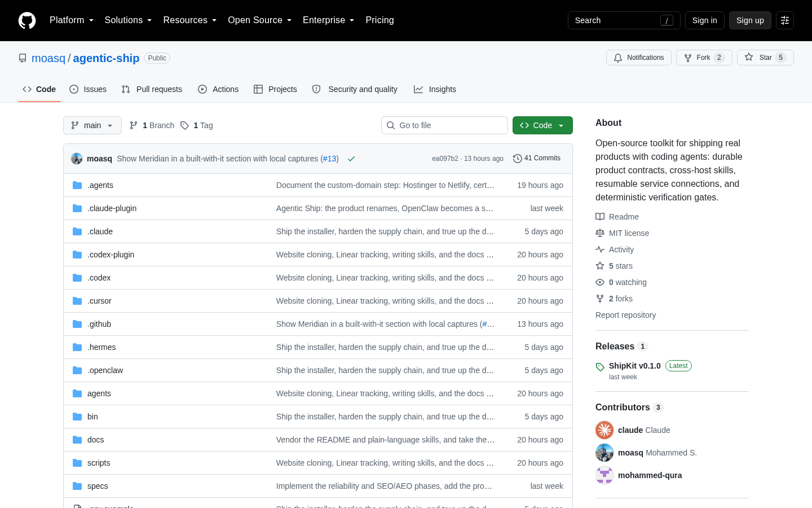Expand the Enterprise menu

(x=329, y=20)
